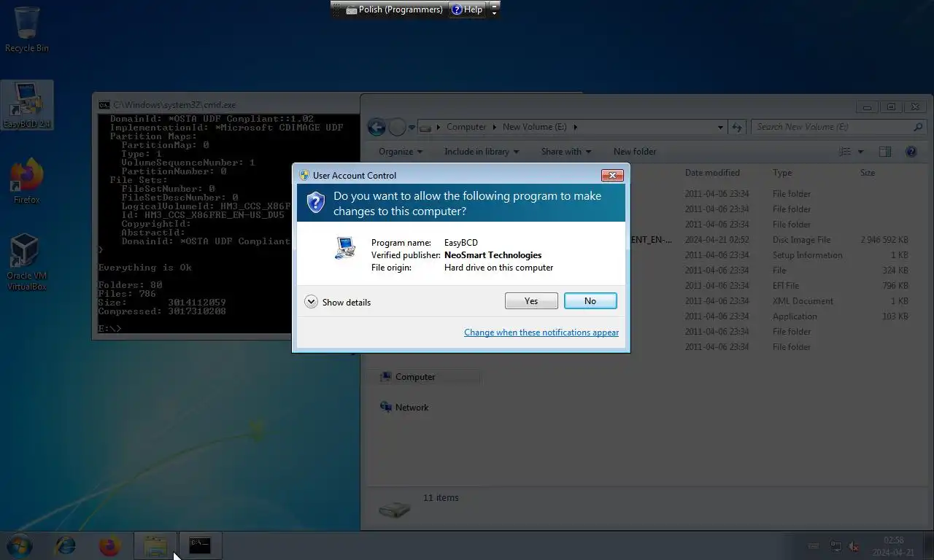Open recent pages dropdown arrow in Explorer
934x560 pixels.
[412, 128]
